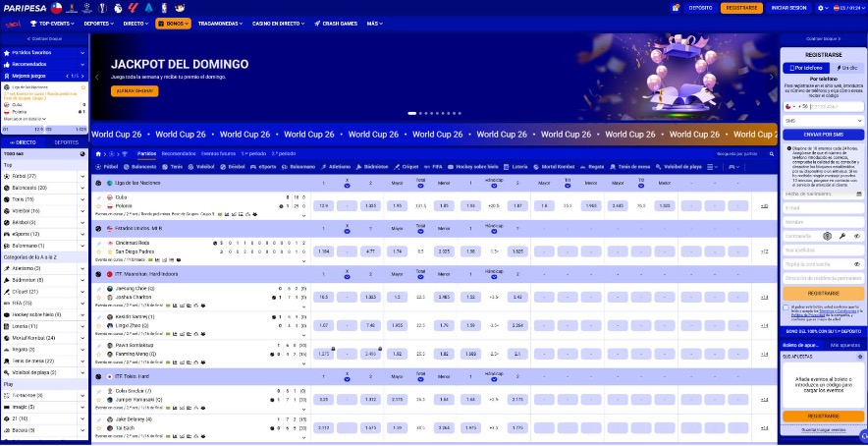The image size is (868, 446).
Task: Switch sidebar to Directo tab
Action: coord(23,142)
